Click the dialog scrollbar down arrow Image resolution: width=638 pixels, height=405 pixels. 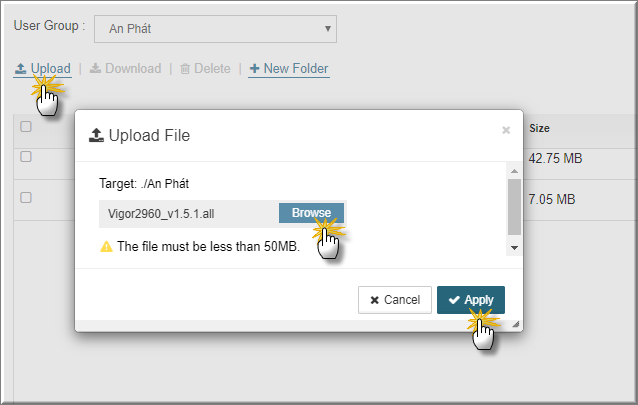514,248
